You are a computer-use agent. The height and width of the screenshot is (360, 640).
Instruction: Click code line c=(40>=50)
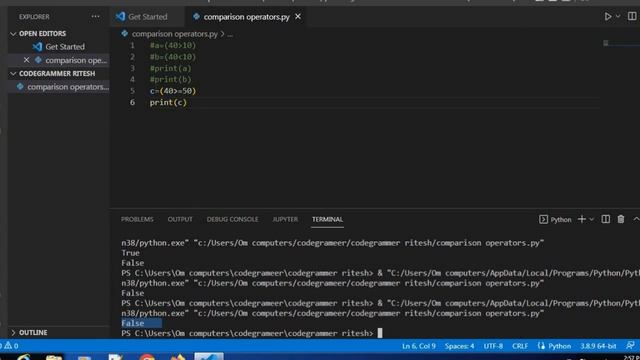point(173,91)
